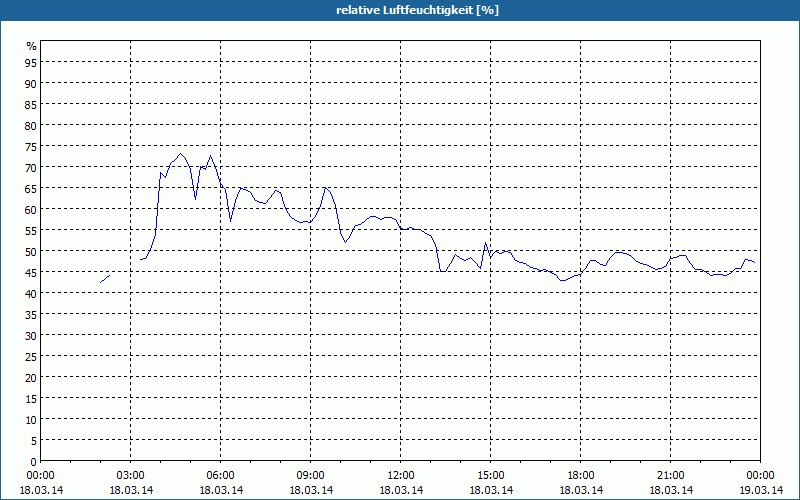800x500 pixels.
Task: Click the 18.03.14 date under 06:00
Action: tap(221, 490)
